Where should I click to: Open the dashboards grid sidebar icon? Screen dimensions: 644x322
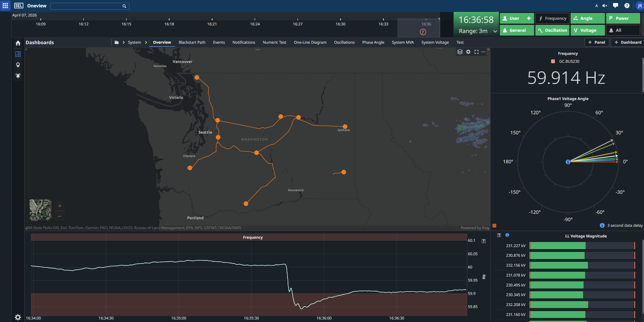[x=18, y=54]
